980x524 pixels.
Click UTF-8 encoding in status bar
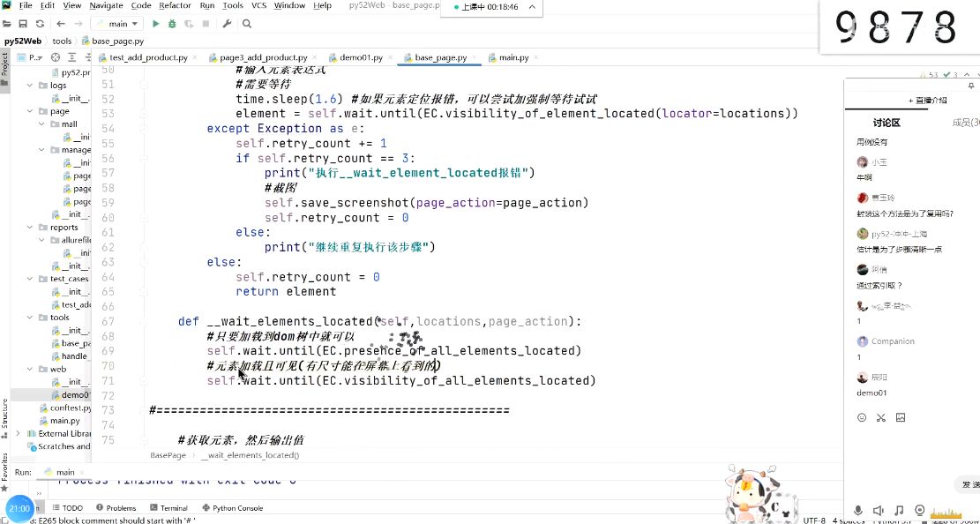point(814,520)
